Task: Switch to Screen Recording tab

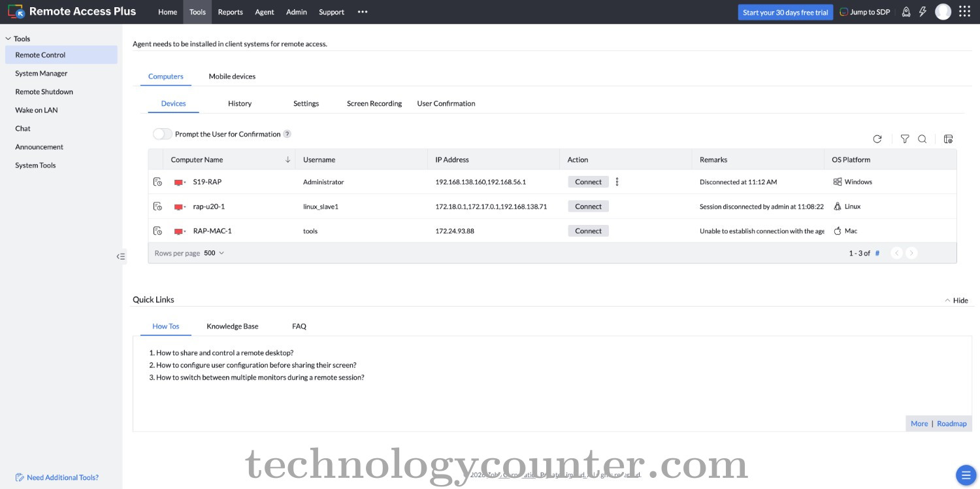Action: [x=374, y=103]
